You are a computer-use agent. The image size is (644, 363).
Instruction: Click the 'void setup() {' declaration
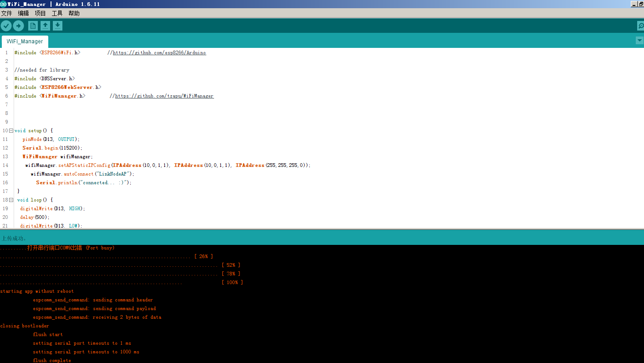34,131
